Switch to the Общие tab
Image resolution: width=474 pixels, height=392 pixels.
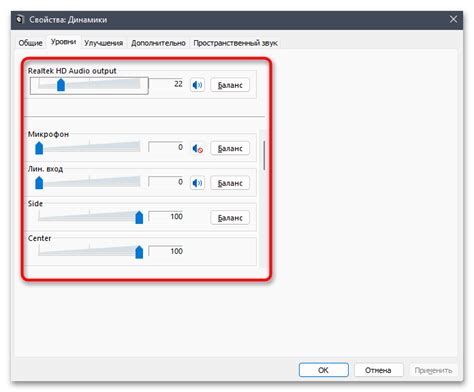tap(31, 43)
